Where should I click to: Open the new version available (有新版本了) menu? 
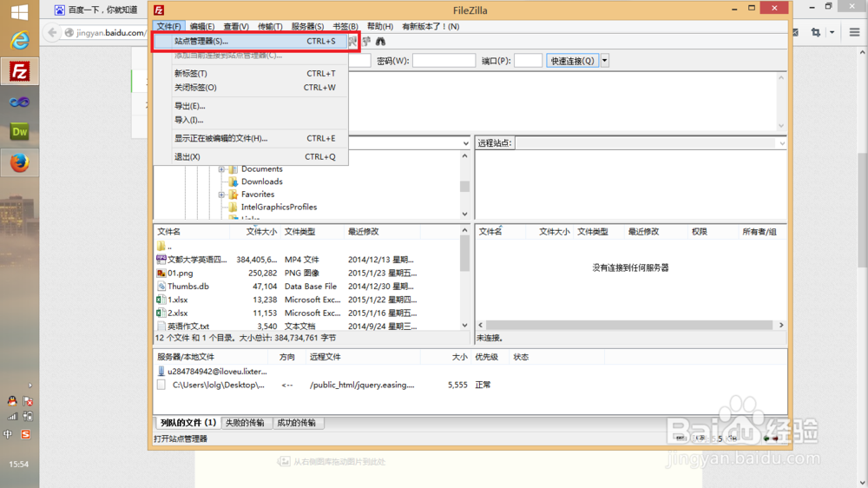pyautogui.click(x=431, y=26)
